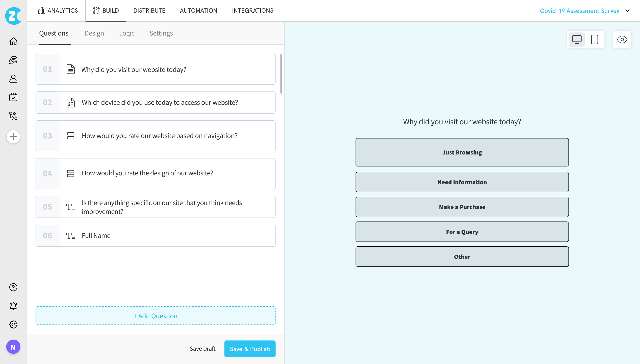640x364 pixels.
Task: Click the Save & Publish button
Action: (250, 349)
